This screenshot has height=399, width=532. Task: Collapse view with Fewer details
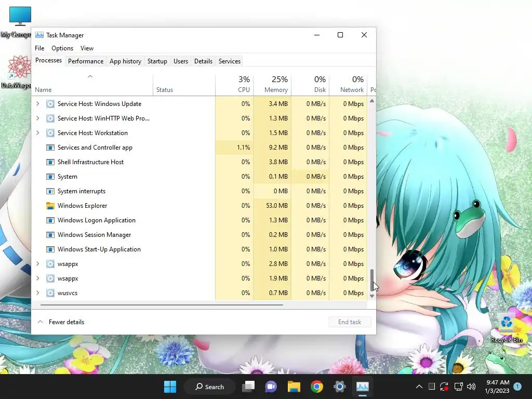click(61, 322)
